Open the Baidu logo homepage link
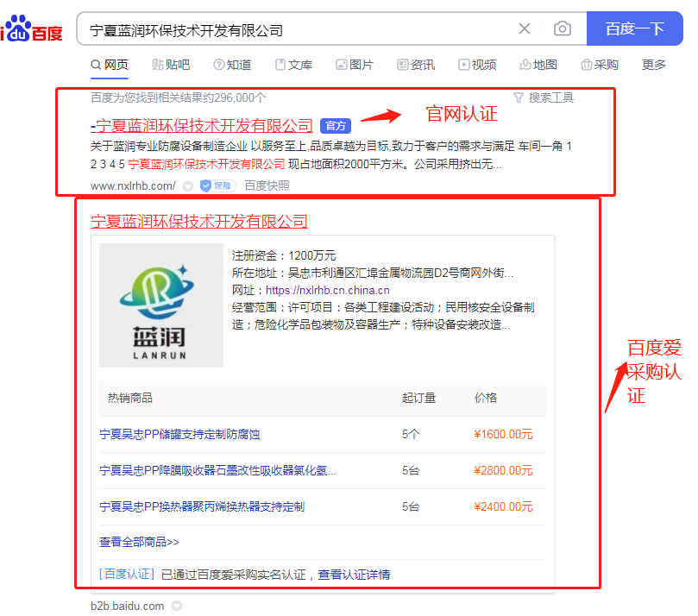Screen dimensions: 698x616 (31, 28)
